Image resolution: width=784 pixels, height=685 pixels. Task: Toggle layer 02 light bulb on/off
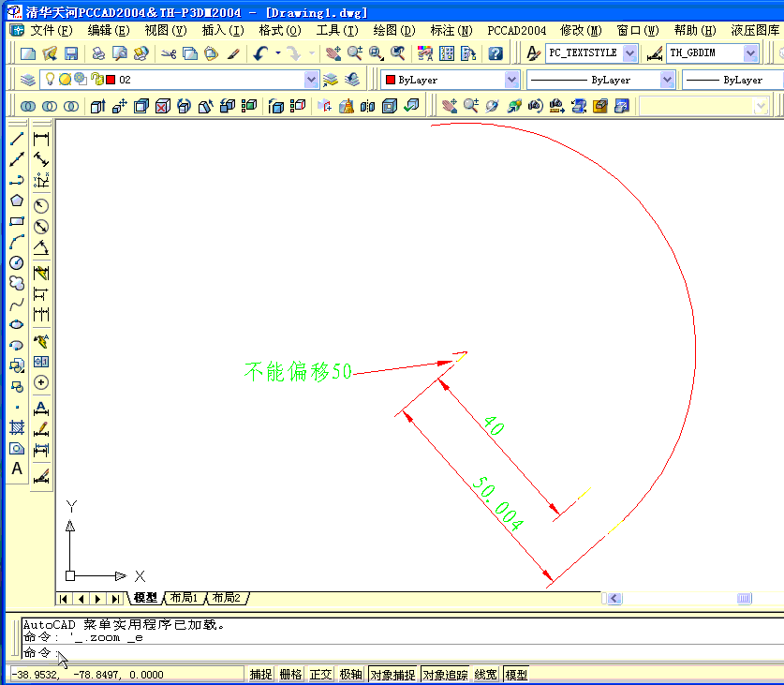pyautogui.click(x=50, y=79)
